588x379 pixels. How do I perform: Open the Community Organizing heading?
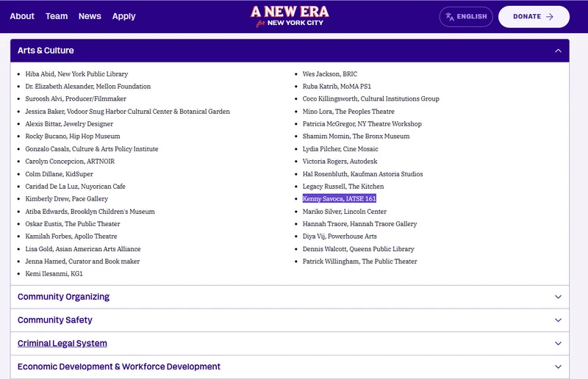pyautogui.click(x=63, y=297)
